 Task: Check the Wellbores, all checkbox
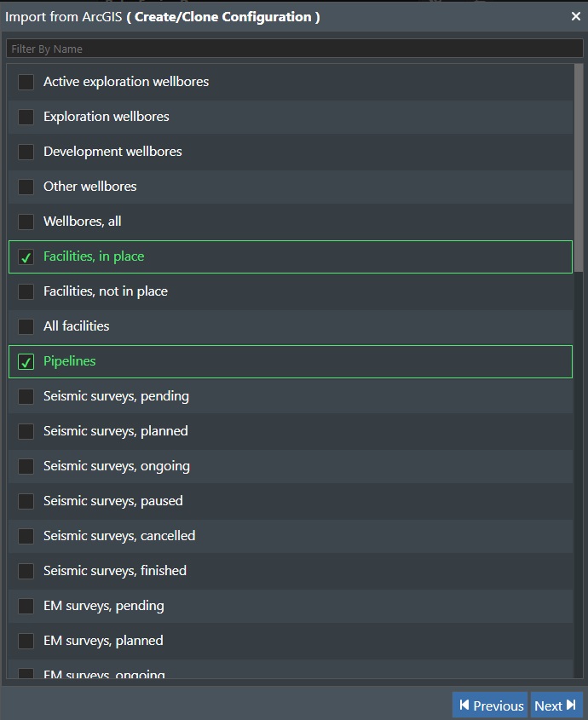click(x=26, y=222)
